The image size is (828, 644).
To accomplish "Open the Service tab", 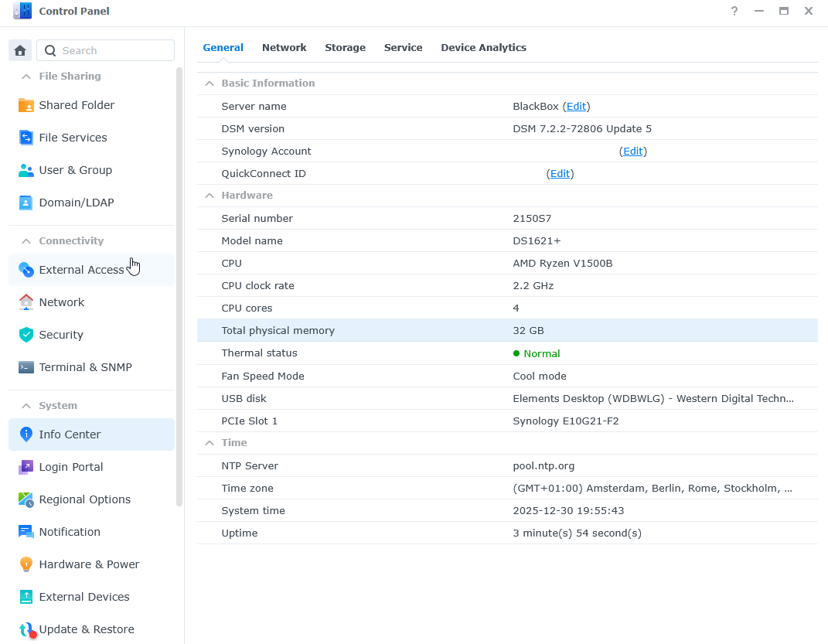I will click(403, 47).
